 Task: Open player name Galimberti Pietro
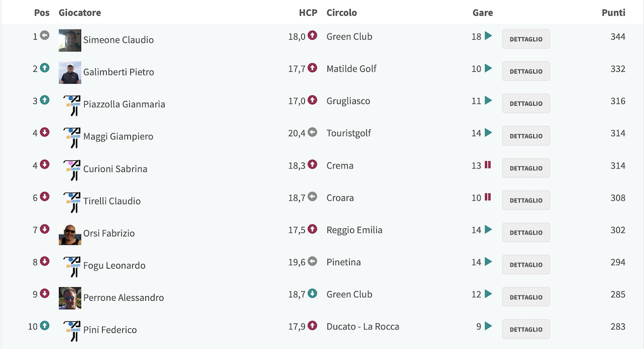(119, 72)
